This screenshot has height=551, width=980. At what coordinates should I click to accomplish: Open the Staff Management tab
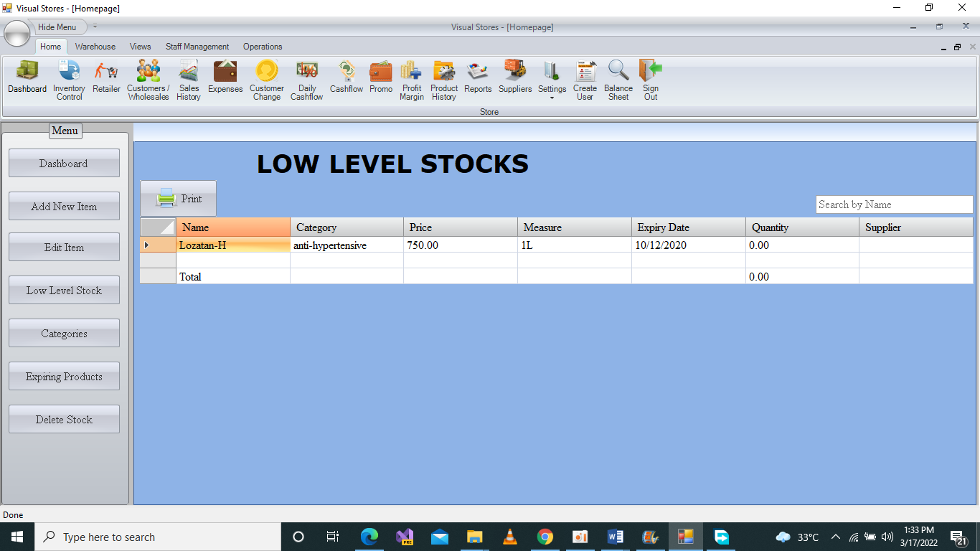(197, 47)
